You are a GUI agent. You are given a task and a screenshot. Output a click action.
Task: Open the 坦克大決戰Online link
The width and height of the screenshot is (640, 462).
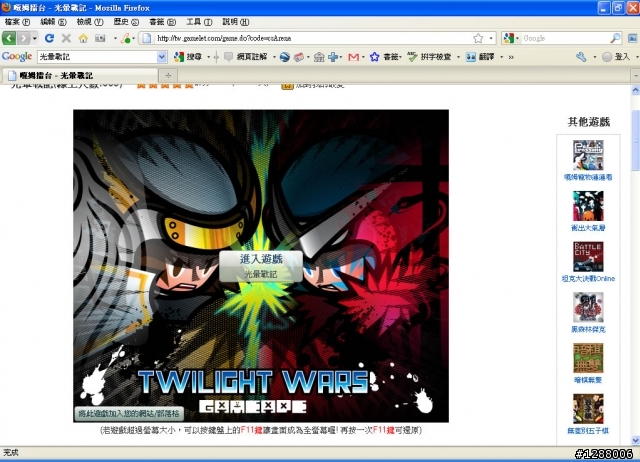coord(588,279)
